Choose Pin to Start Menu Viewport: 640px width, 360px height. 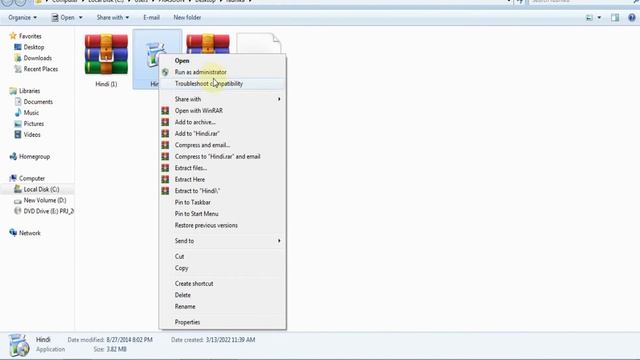point(196,213)
